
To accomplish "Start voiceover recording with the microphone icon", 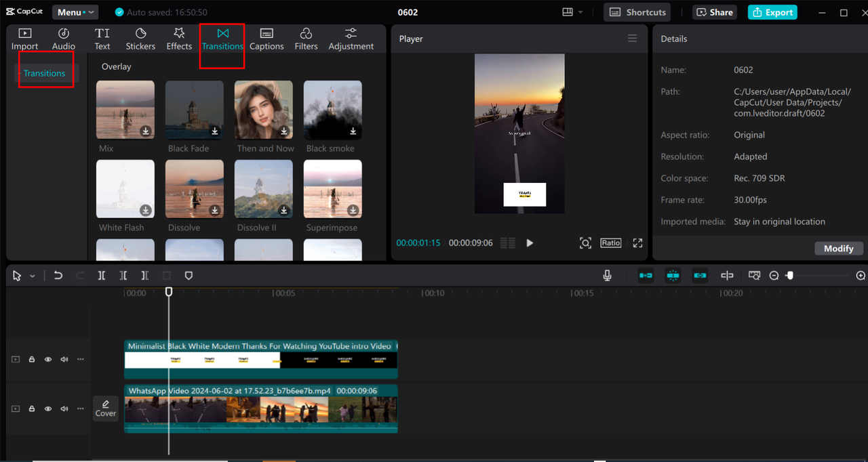I will coord(608,276).
